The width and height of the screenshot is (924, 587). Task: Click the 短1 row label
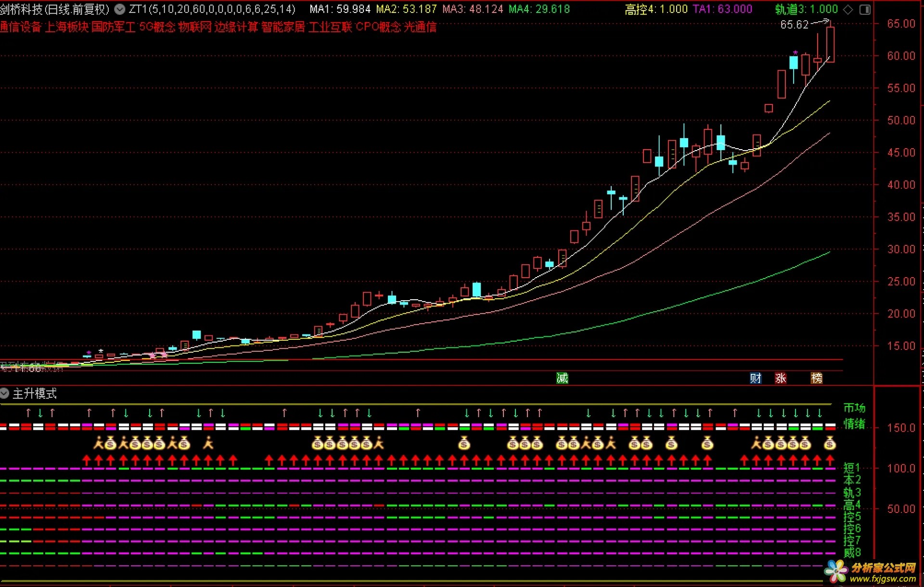coord(852,468)
